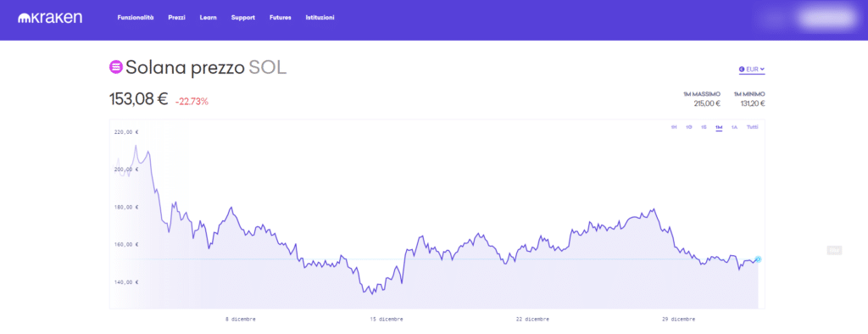Open the Funzionalità menu

click(x=136, y=18)
